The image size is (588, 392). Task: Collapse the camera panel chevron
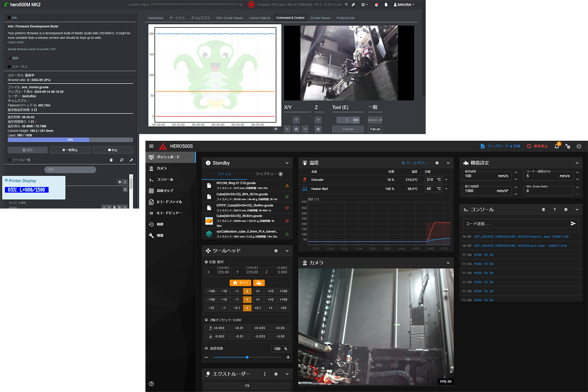point(448,263)
